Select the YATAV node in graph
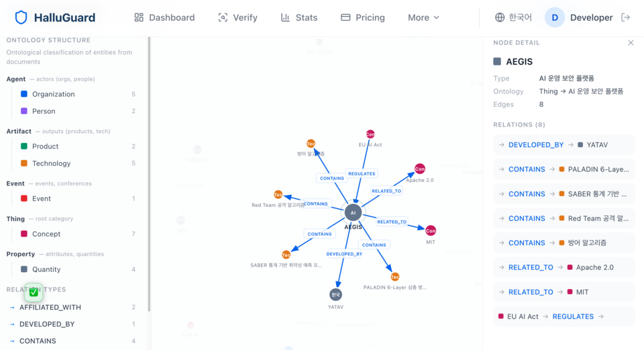Viewport: 644px width, 350px height. [x=335, y=294]
